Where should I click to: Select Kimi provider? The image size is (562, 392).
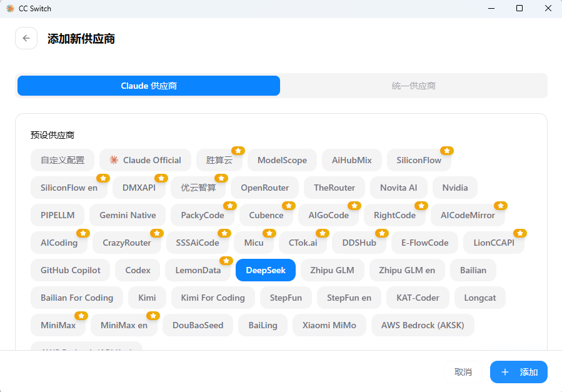coord(147,298)
